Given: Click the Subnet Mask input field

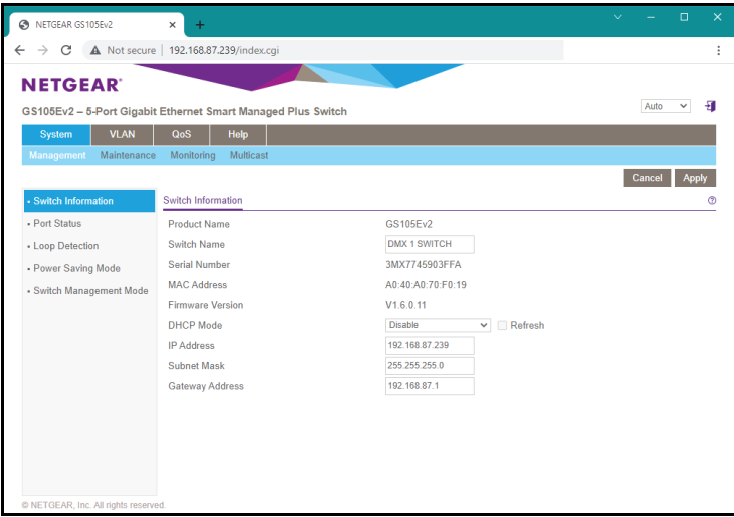Looking at the screenshot, I should [x=429, y=366].
